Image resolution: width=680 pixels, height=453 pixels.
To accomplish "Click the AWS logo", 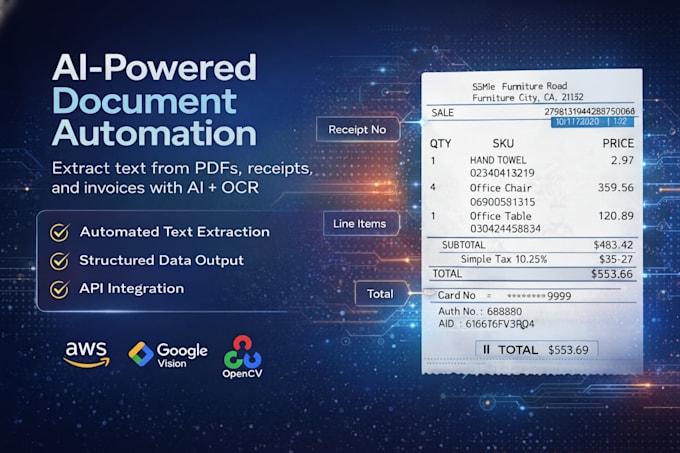I will 86,354.
